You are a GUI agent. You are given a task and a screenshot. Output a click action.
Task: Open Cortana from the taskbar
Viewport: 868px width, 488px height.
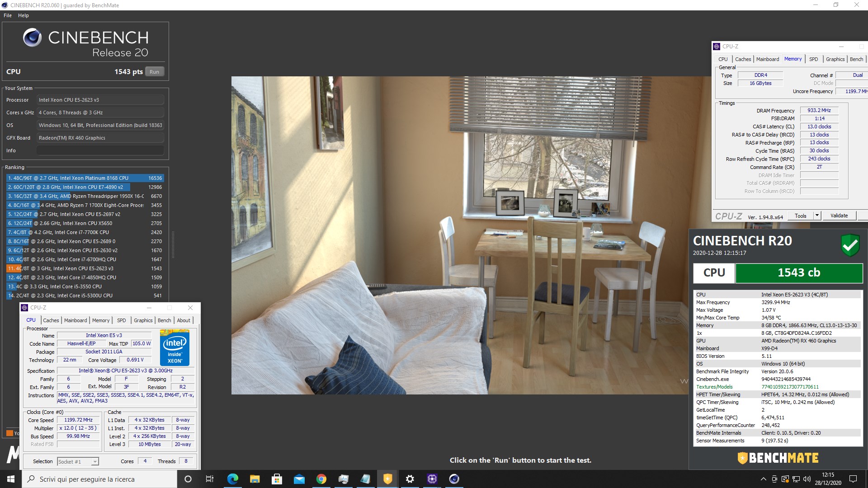(188, 479)
